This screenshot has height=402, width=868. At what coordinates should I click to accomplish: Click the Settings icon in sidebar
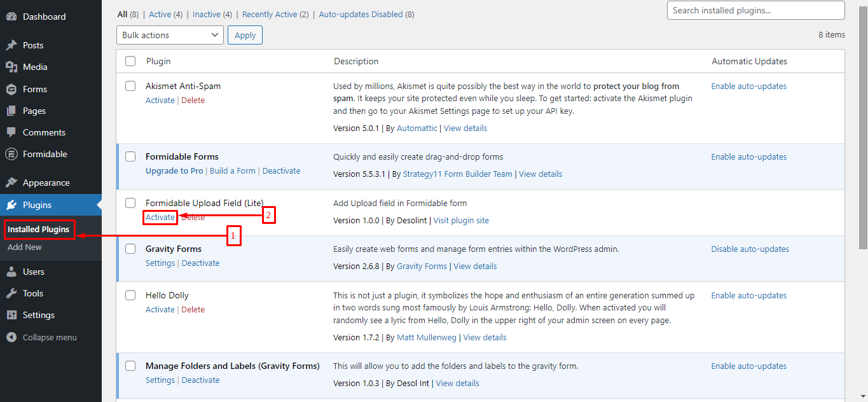(11, 315)
